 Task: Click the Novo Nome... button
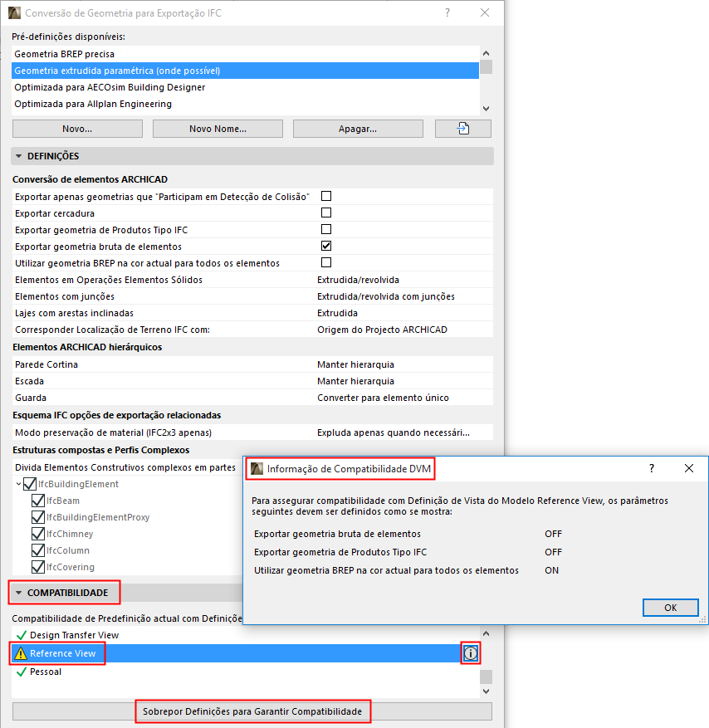pyautogui.click(x=218, y=129)
